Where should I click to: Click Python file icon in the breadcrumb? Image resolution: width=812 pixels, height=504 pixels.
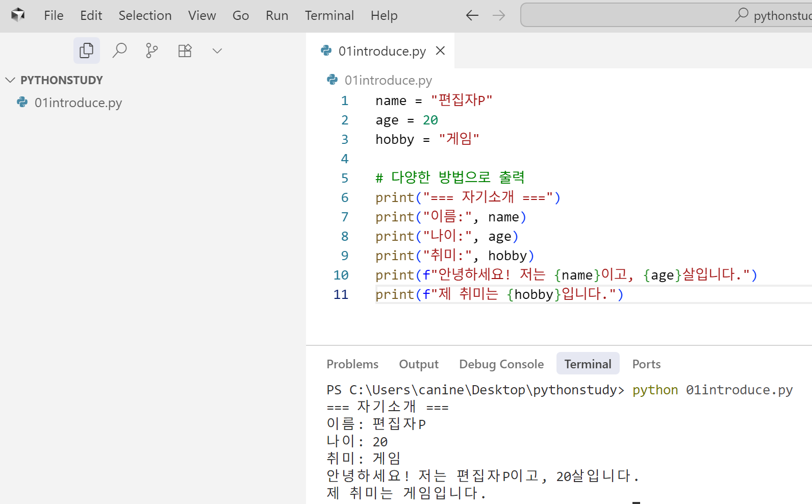[x=333, y=80]
